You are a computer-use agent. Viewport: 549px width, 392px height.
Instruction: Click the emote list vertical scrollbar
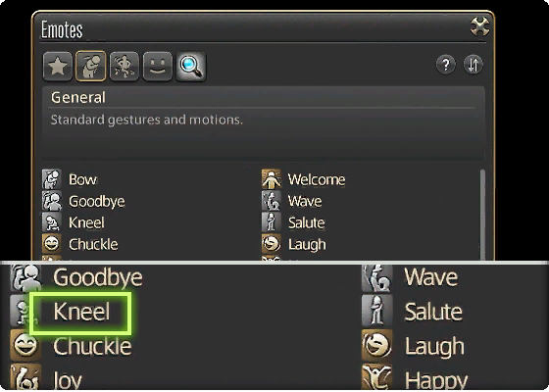tap(482, 215)
